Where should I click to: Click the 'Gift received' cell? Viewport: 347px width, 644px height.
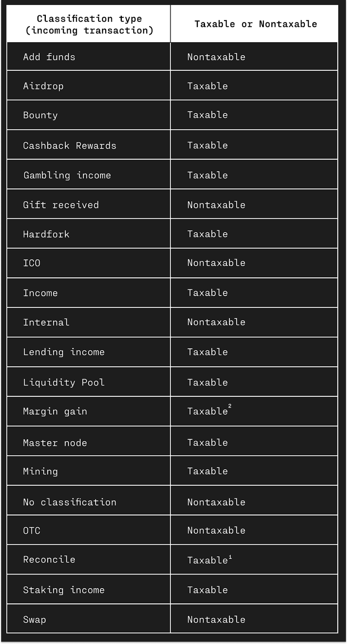(89, 204)
